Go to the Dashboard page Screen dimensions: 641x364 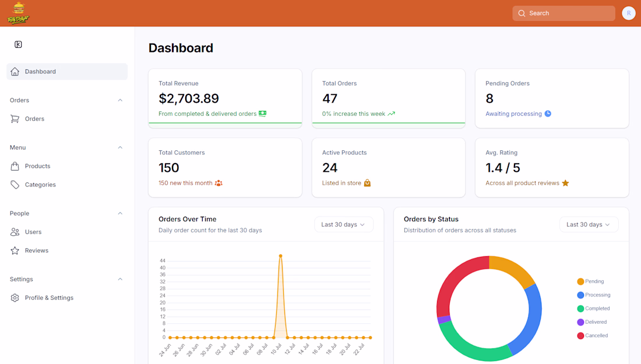[67, 72]
